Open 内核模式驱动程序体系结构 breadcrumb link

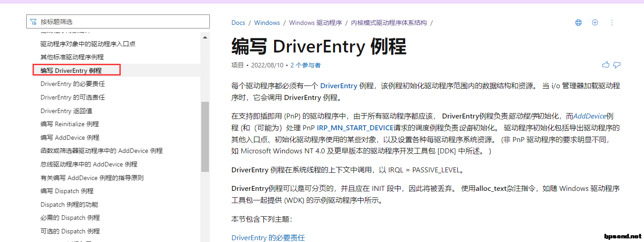389,23
